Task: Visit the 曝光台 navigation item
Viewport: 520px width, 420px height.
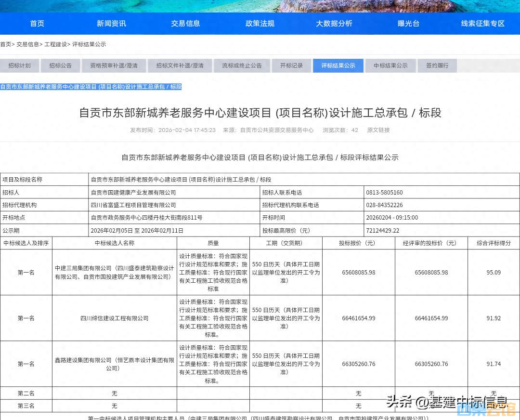Action: coord(408,24)
